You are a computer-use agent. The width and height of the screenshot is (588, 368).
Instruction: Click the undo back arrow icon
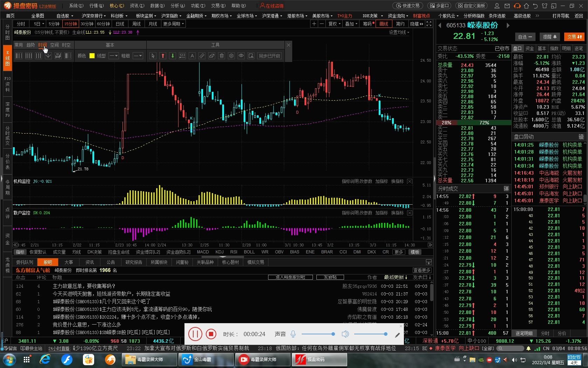point(535,6)
